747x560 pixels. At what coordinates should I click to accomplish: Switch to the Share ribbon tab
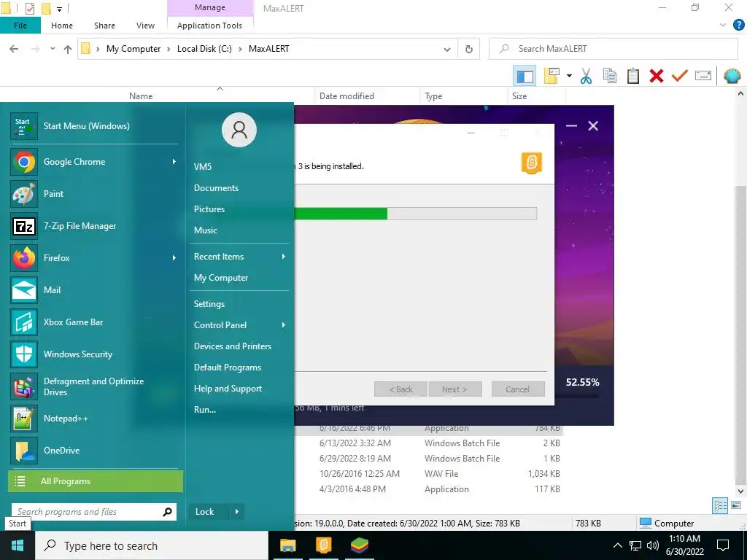click(104, 26)
